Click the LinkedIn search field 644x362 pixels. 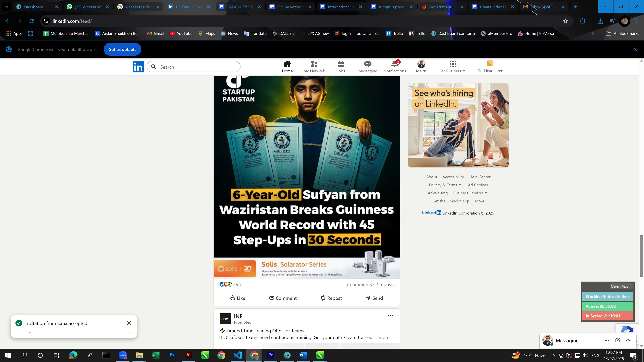click(194, 67)
